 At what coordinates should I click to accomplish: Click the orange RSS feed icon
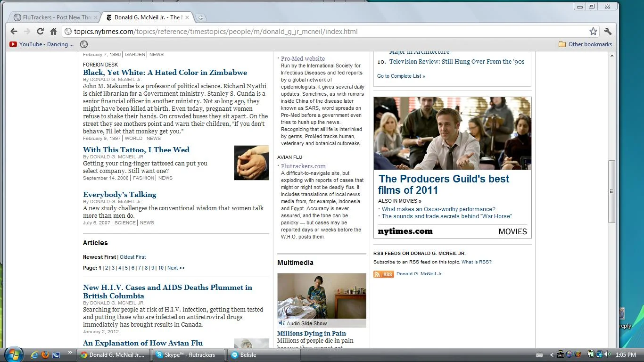pos(384,274)
